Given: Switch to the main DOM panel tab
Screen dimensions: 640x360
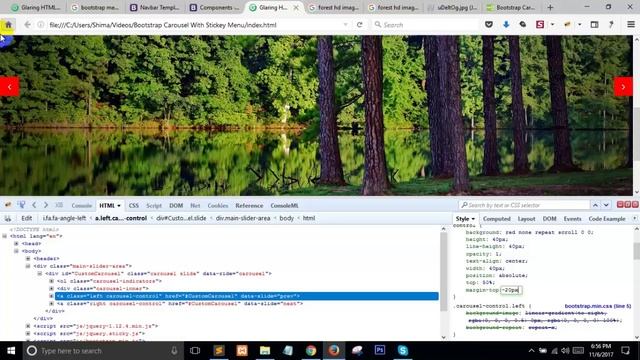Looking at the screenshot, I should point(176,205).
